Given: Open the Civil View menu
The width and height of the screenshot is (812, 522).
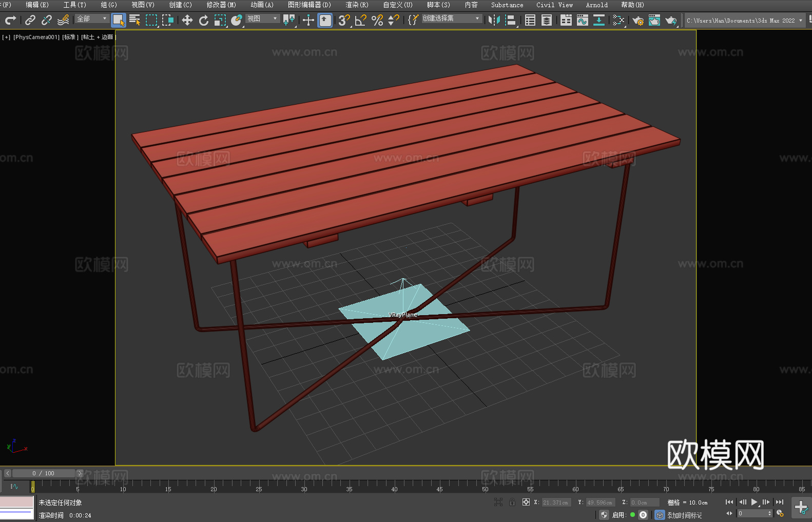Looking at the screenshot, I should (x=554, y=5).
